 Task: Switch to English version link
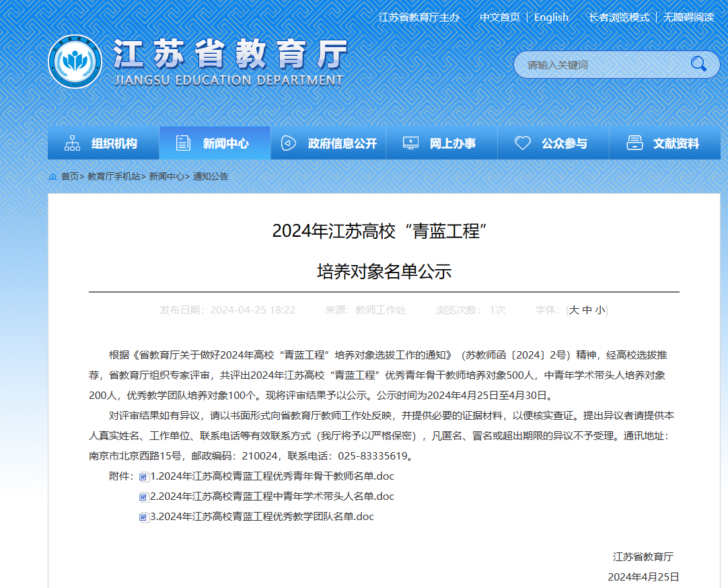[x=551, y=17]
